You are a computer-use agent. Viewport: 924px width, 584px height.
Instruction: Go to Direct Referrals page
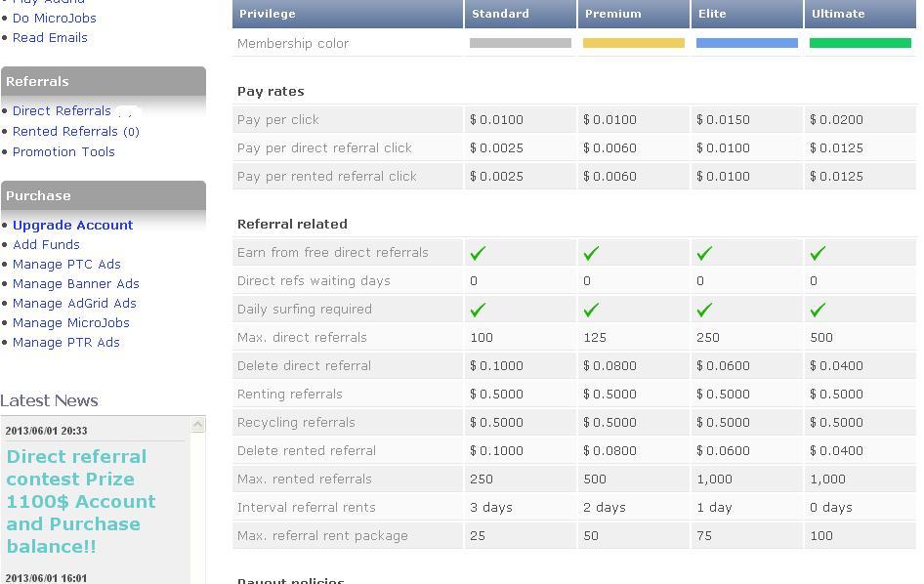coord(62,110)
